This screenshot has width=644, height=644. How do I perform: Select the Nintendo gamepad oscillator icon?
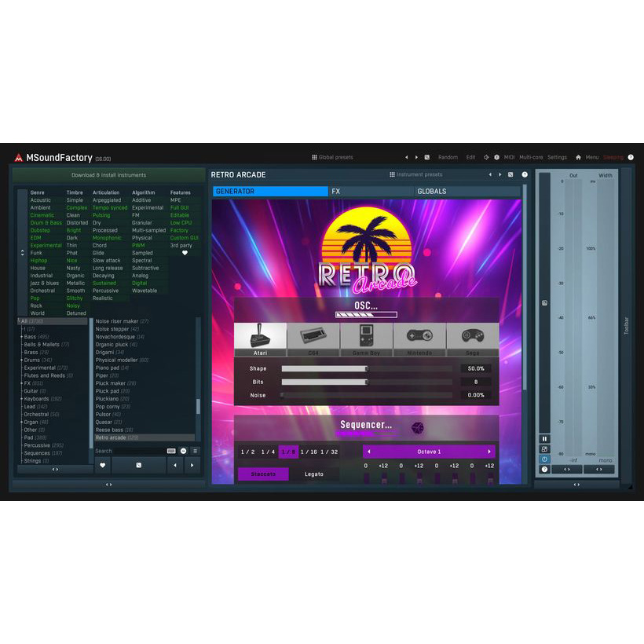coord(419,339)
